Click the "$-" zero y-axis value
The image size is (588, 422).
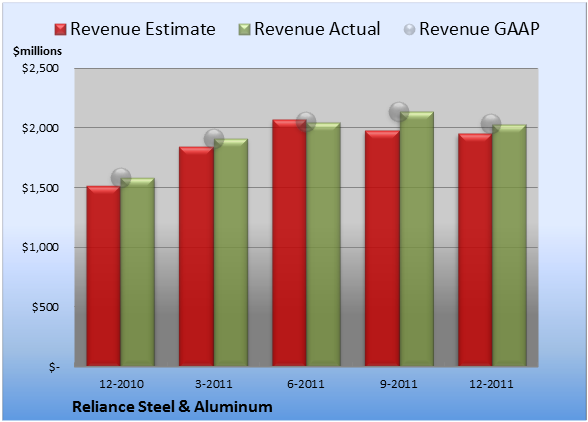(54, 367)
